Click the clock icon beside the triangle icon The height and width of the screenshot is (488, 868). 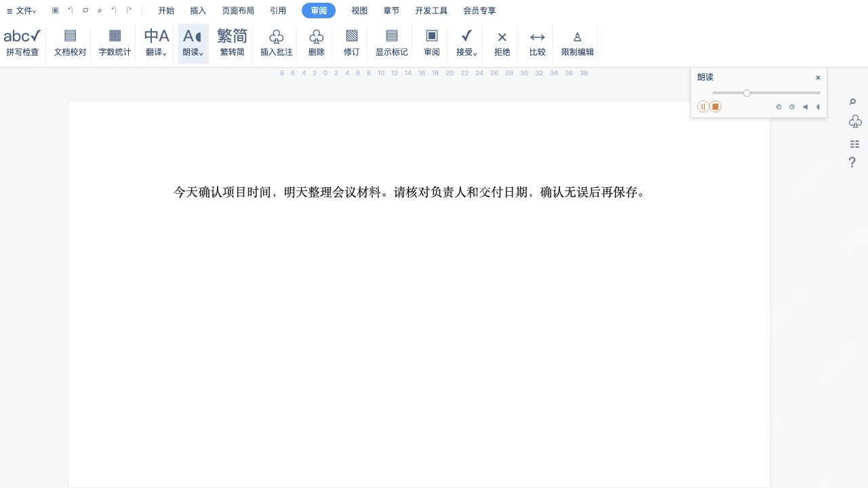coord(792,107)
